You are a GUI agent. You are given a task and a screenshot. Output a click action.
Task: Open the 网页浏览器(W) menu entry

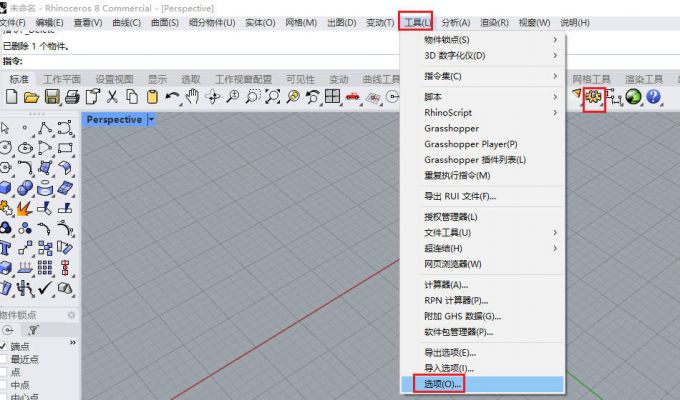[483, 264]
